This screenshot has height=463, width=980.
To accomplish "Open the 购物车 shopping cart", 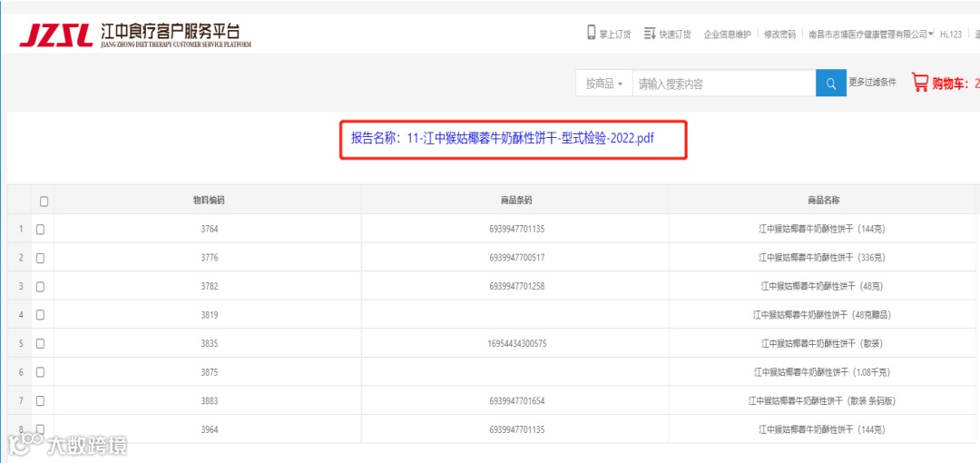I will point(945,84).
